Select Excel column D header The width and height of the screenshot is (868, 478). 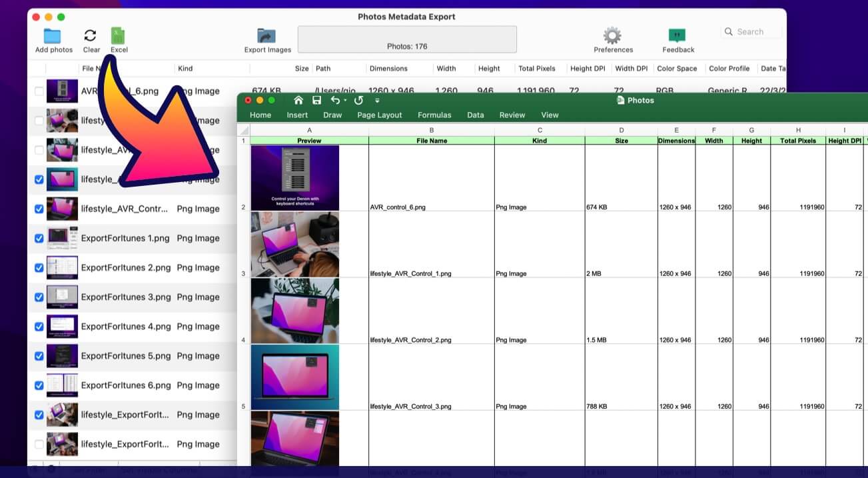tap(622, 130)
